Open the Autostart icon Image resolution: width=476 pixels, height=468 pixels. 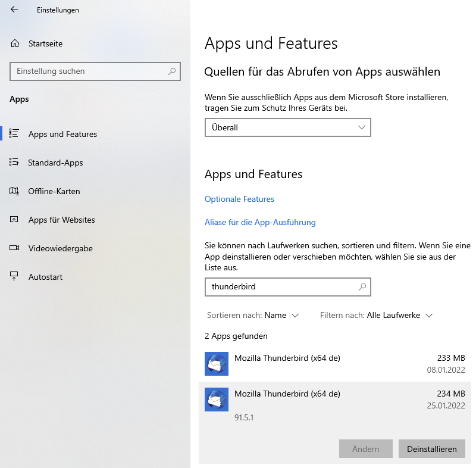point(14,276)
